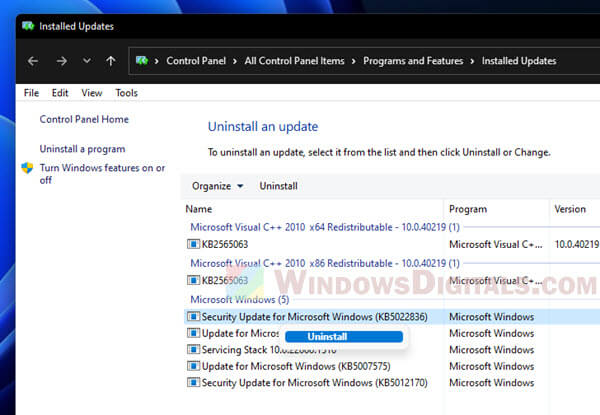Viewport: 600px width, 415px height.
Task: Click icon of x86 KB2565063 entry
Action: [193, 280]
